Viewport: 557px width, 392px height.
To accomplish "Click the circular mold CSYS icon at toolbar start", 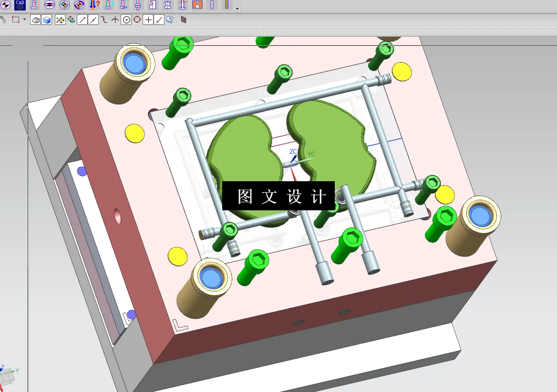I will click(x=6, y=5).
